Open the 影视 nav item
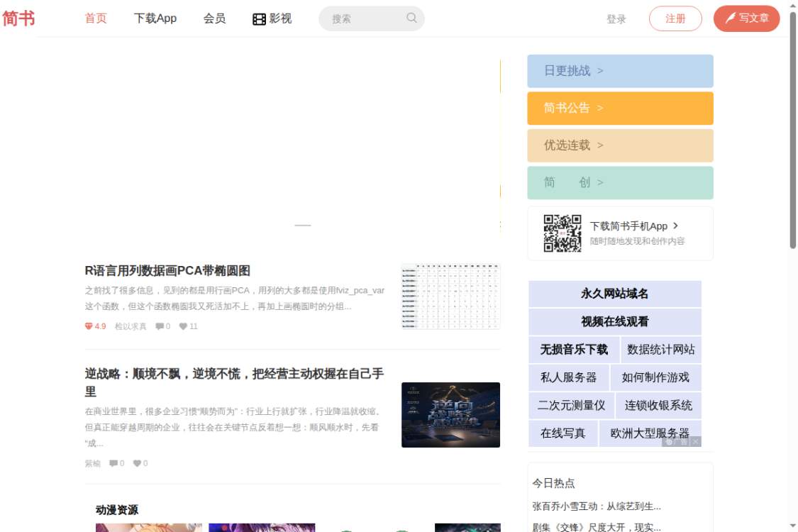Image resolution: width=798 pixels, height=532 pixels. click(272, 18)
